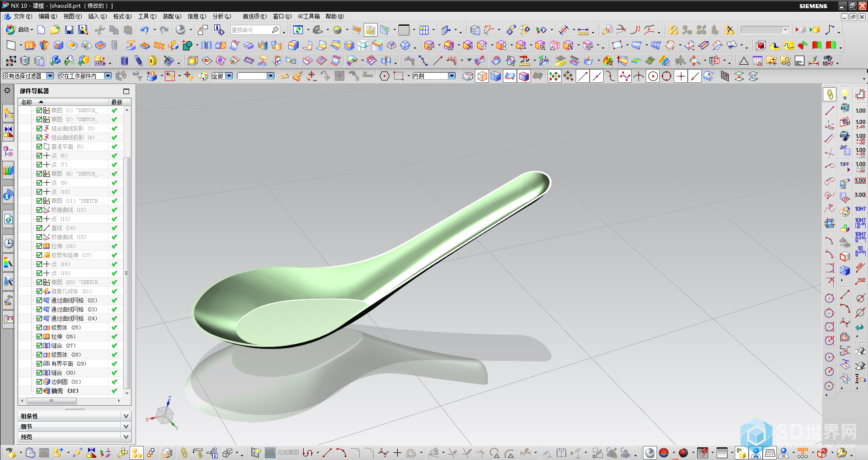Open a file with the folder icon

point(55,30)
